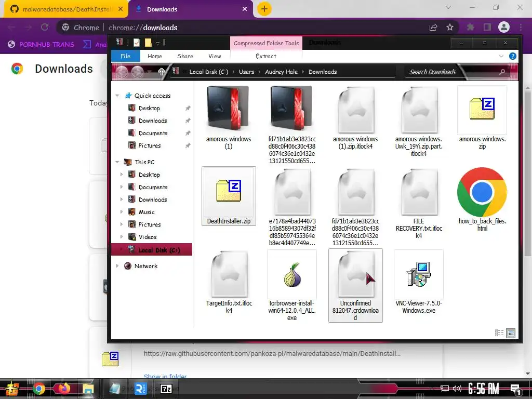Open Chrome side panel icon
The width and height of the screenshot is (532, 399).
tap(487, 27)
